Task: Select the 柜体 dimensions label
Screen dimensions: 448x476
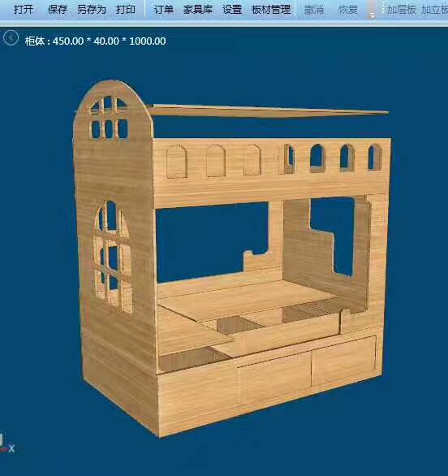Action: (95, 41)
